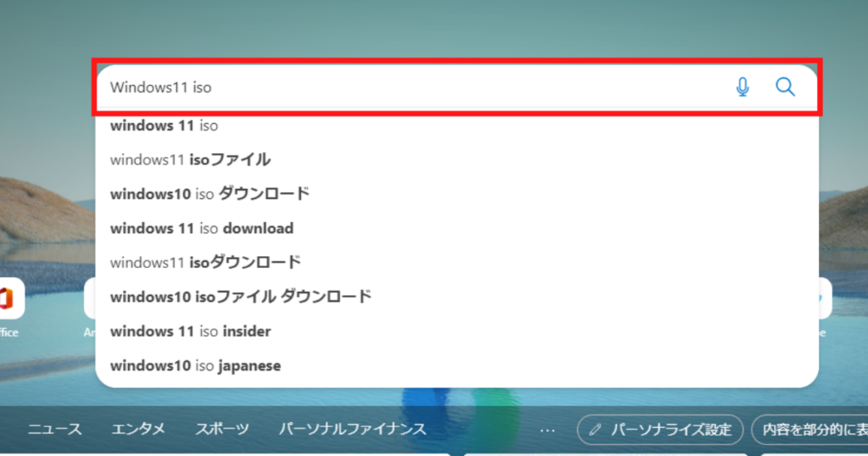This screenshot has height=456, width=868.
Task: Select suggestion "windows11 isoファイル"
Action: (x=457, y=160)
